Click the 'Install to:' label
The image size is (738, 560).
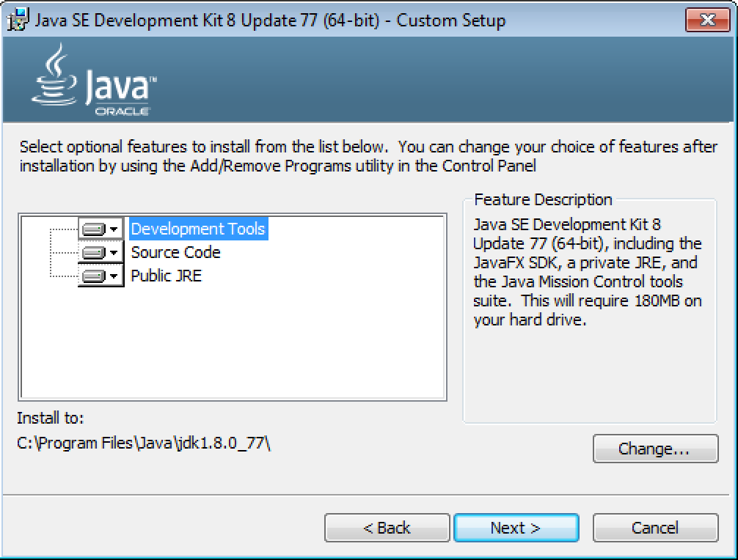point(51,418)
